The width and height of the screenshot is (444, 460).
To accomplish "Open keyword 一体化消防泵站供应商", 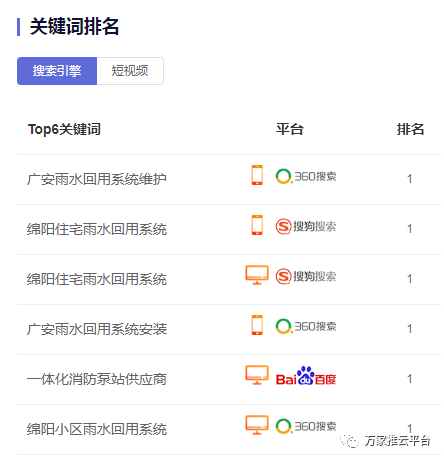I will pyautogui.click(x=97, y=379).
